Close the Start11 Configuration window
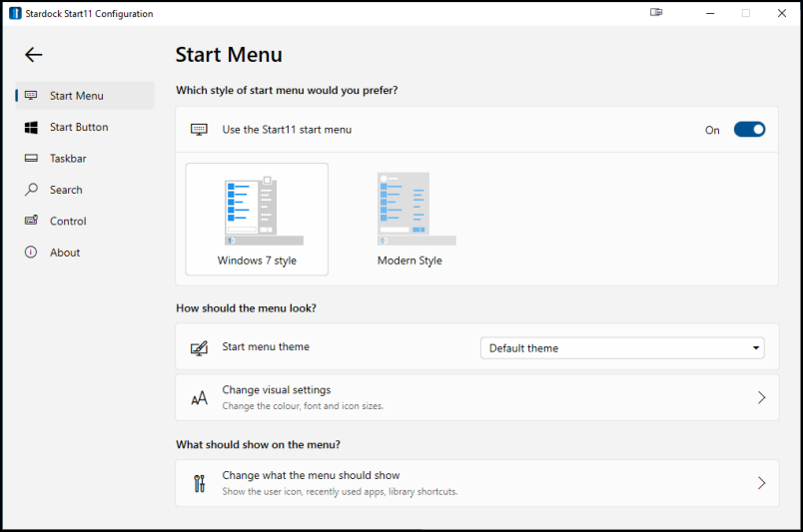The height and width of the screenshot is (532, 803). (x=781, y=13)
